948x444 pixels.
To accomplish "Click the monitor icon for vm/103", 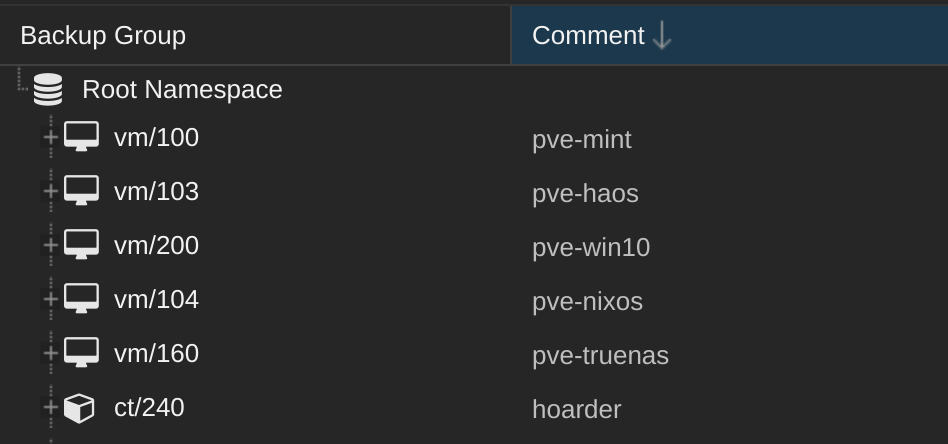I will (82, 191).
